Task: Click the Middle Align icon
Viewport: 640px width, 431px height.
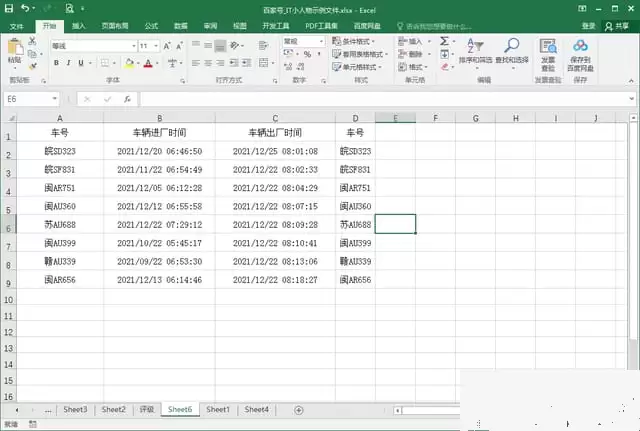Action: coord(208,45)
